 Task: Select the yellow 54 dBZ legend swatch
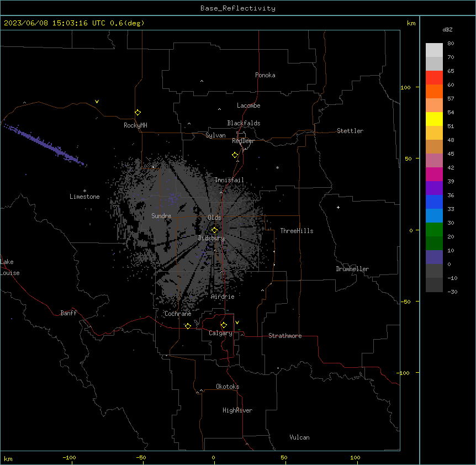click(434, 119)
